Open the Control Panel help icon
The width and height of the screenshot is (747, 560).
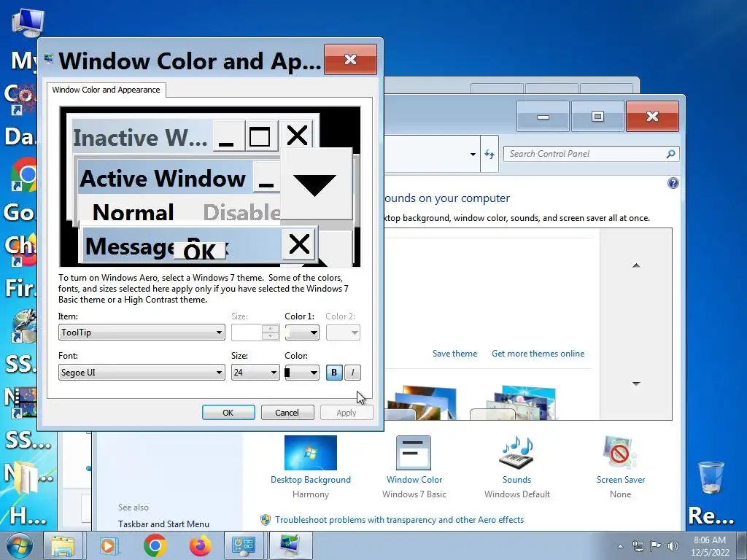[673, 183]
